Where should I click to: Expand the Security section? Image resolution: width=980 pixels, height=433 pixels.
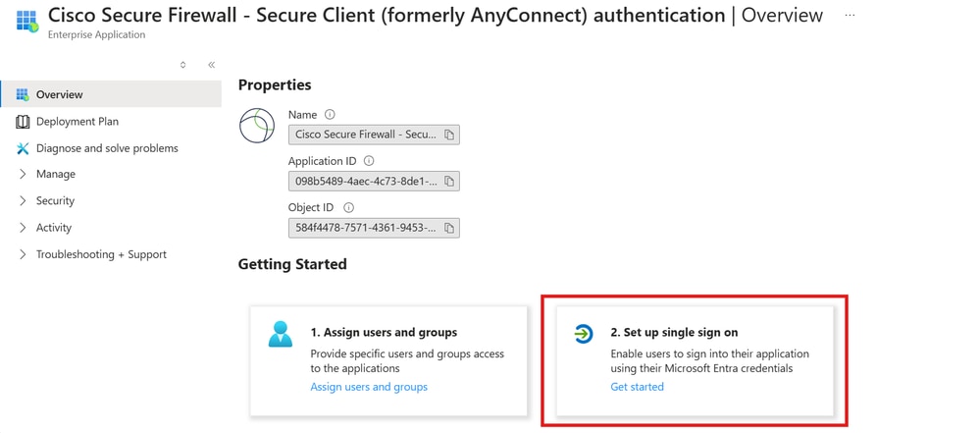point(23,201)
